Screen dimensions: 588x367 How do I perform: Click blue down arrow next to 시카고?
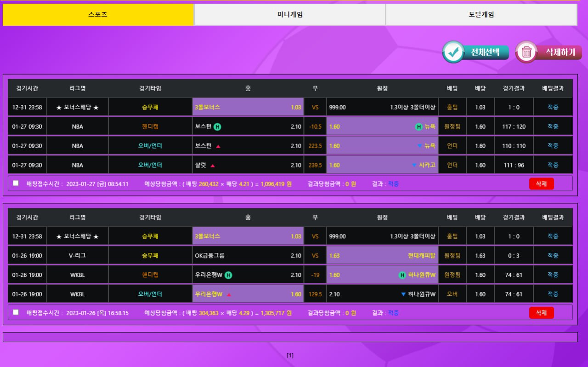tap(414, 165)
